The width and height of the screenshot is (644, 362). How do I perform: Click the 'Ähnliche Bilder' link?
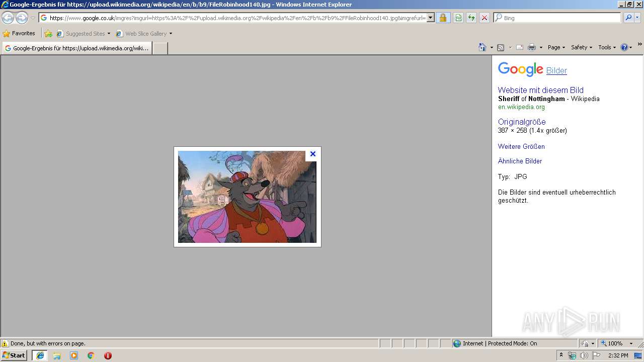click(x=520, y=161)
